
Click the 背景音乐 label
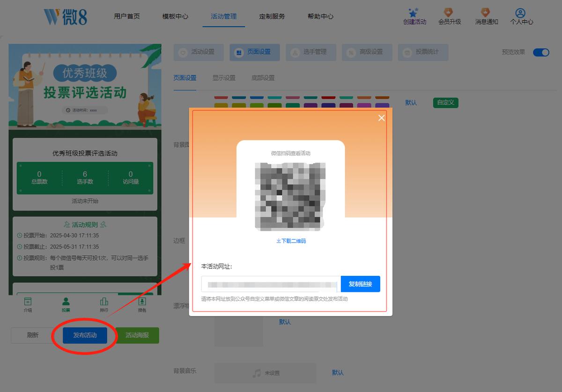click(x=185, y=371)
